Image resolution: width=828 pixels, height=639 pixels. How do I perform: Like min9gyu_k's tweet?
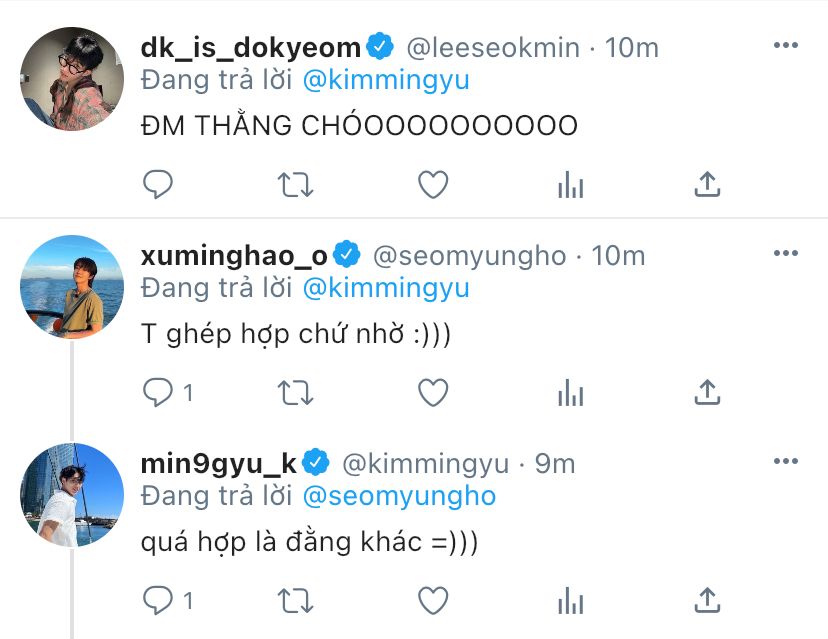click(x=433, y=601)
